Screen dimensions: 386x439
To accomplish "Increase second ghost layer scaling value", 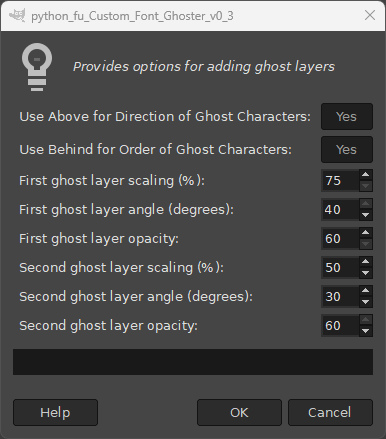I will pos(366,262).
